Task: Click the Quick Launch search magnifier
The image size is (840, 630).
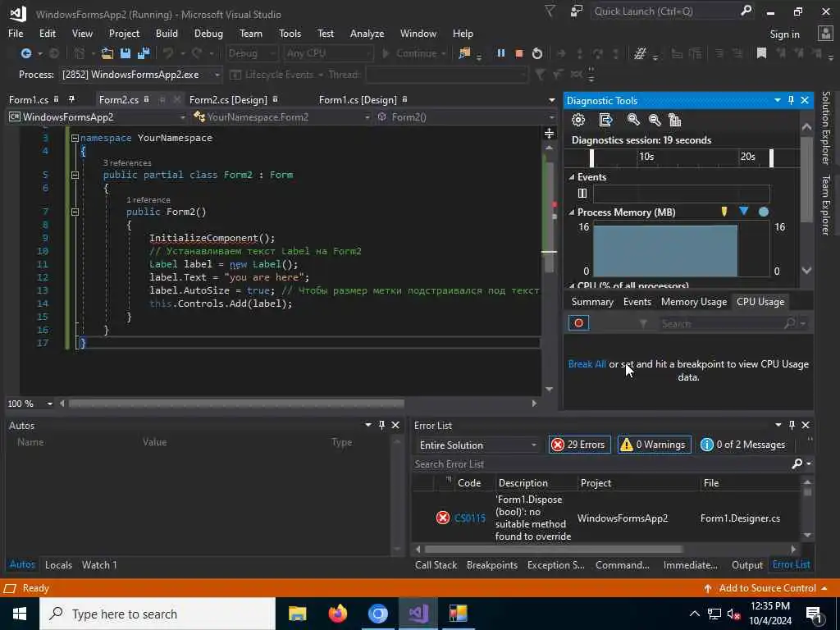Action: (x=746, y=11)
